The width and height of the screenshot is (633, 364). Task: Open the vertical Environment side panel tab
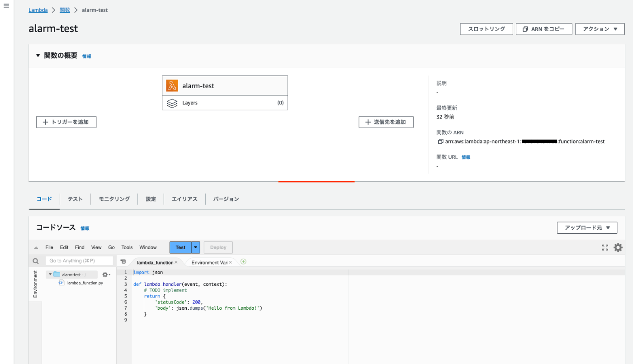(x=35, y=284)
